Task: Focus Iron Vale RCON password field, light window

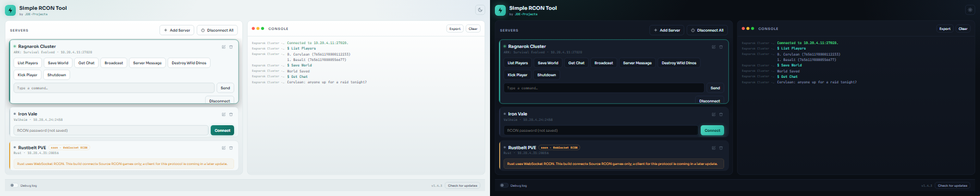Action: (111, 130)
